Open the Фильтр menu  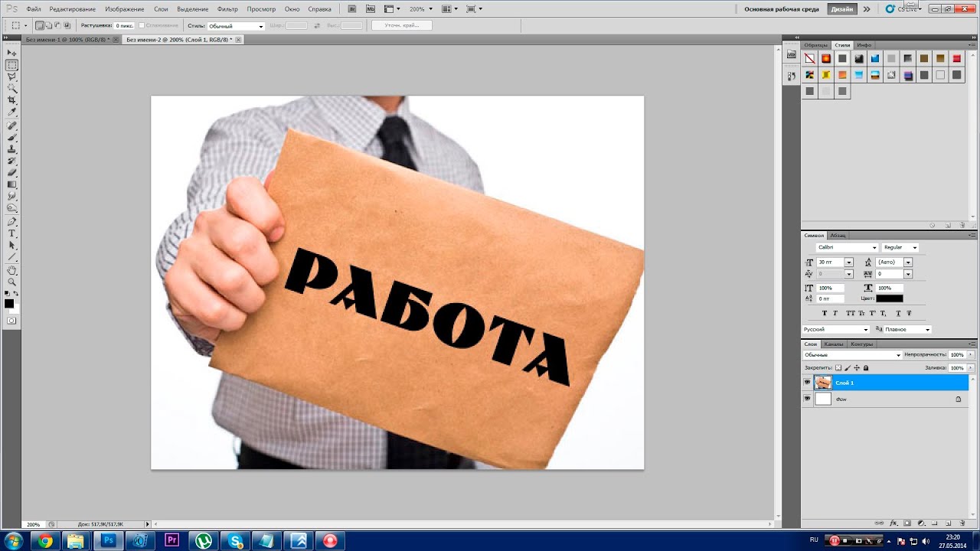tap(227, 8)
